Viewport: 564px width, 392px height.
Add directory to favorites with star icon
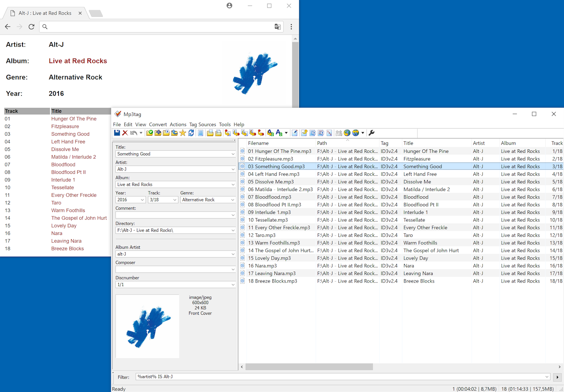click(x=182, y=132)
